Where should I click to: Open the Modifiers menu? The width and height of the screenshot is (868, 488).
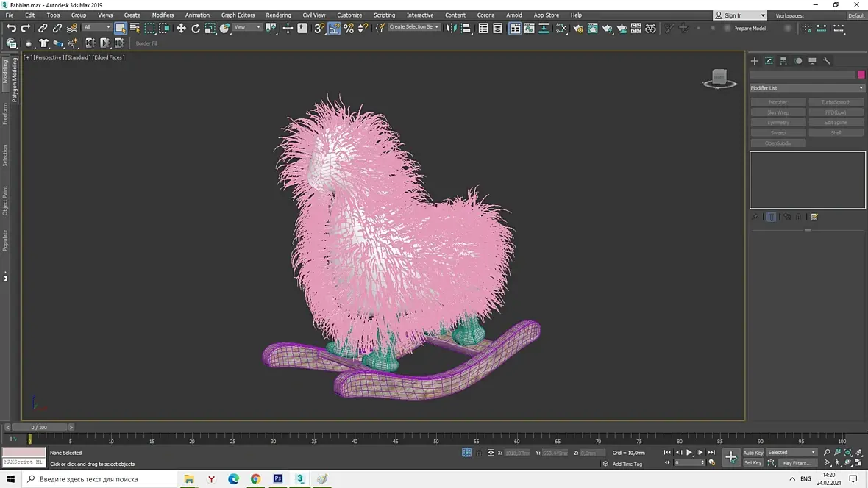pyautogui.click(x=163, y=15)
